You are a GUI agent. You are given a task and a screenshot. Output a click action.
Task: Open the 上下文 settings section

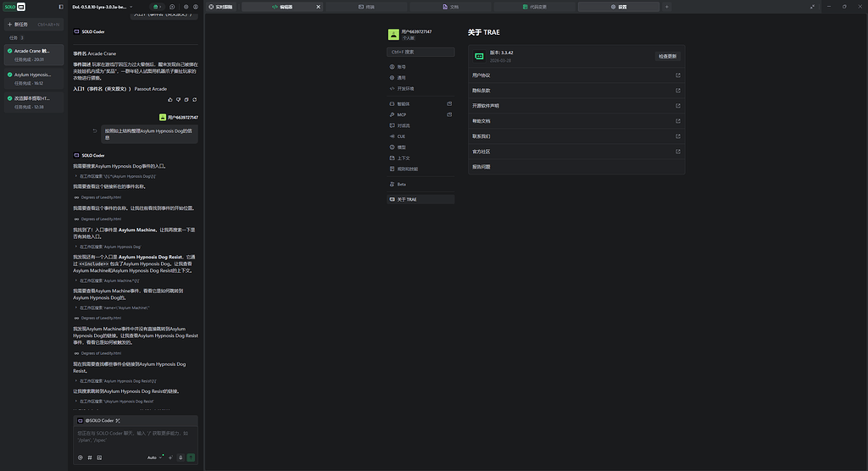click(420, 158)
